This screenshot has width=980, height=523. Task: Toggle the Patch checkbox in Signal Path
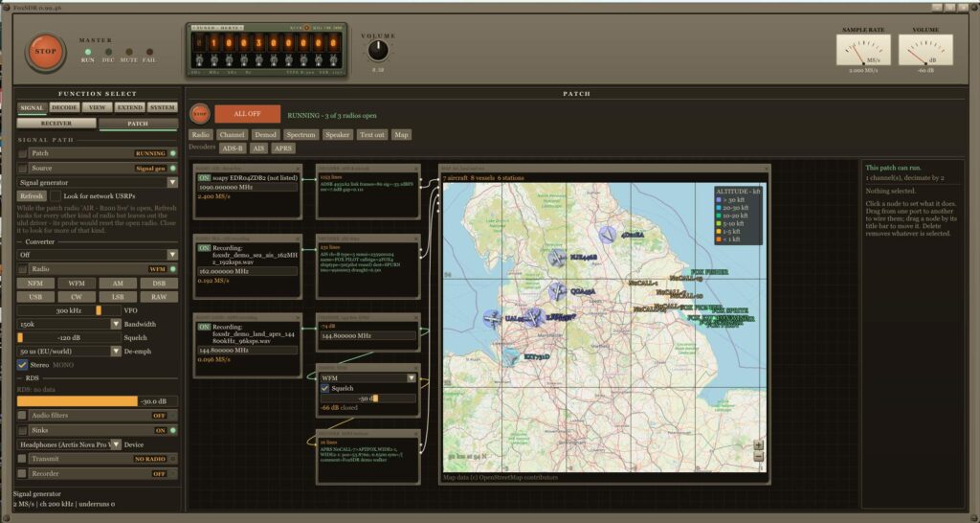click(x=23, y=153)
